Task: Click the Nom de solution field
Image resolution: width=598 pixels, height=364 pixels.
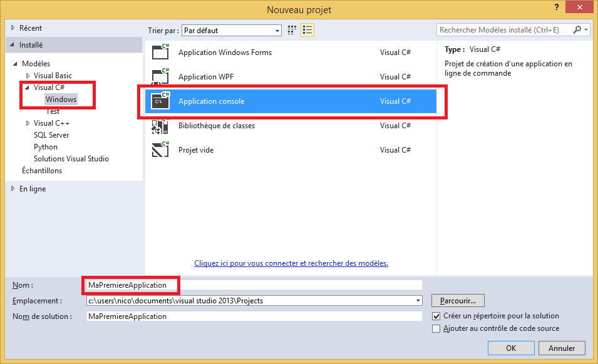Action: [254, 316]
